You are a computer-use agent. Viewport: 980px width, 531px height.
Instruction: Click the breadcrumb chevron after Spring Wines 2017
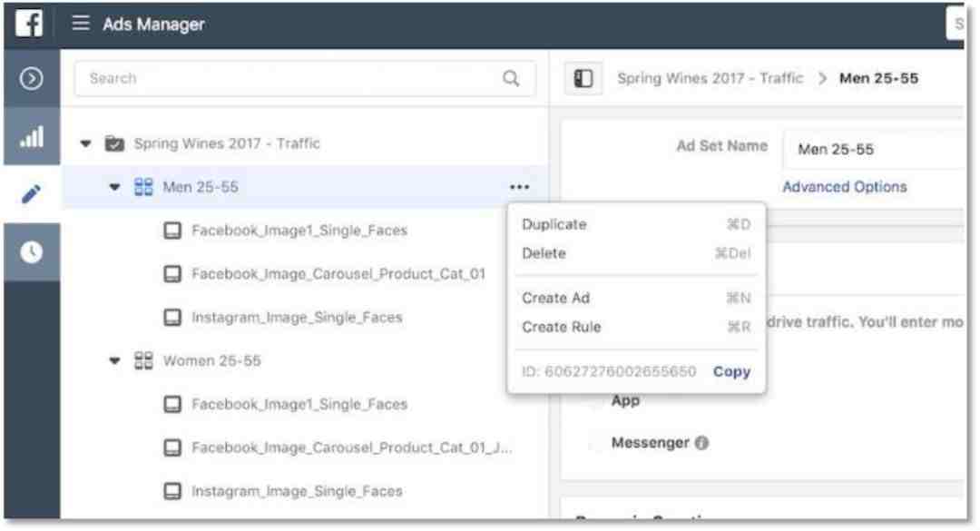click(x=822, y=78)
